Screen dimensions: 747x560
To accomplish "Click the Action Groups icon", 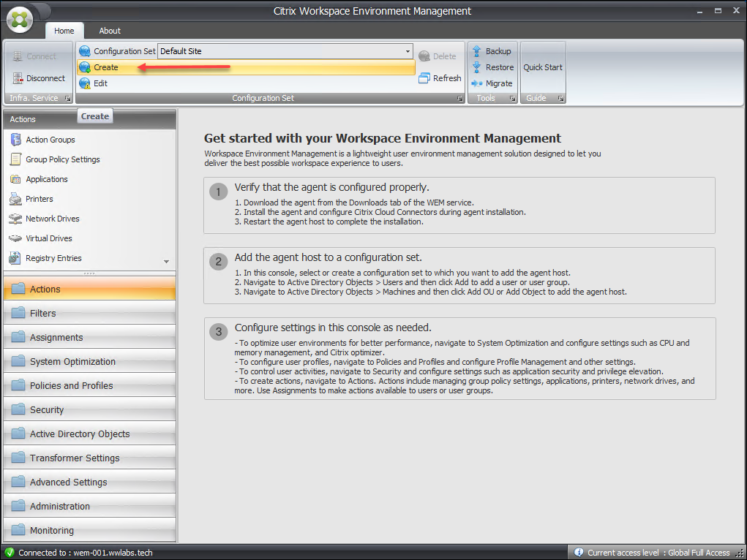I will (x=15, y=140).
